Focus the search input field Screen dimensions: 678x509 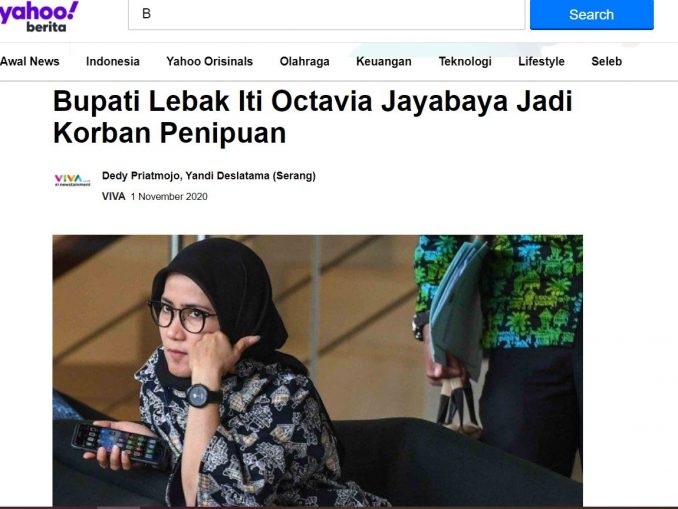(326, 14)
